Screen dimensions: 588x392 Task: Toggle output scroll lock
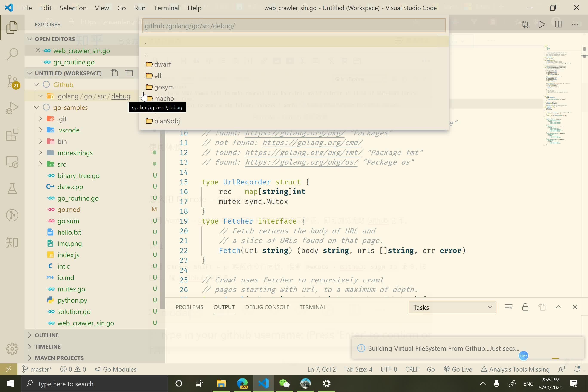pos(525,307)
